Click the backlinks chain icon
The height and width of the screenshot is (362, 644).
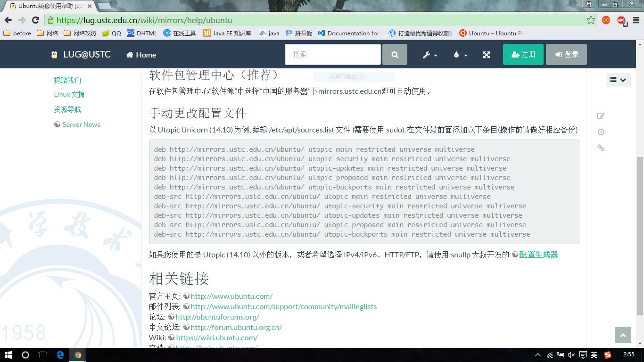601,148
